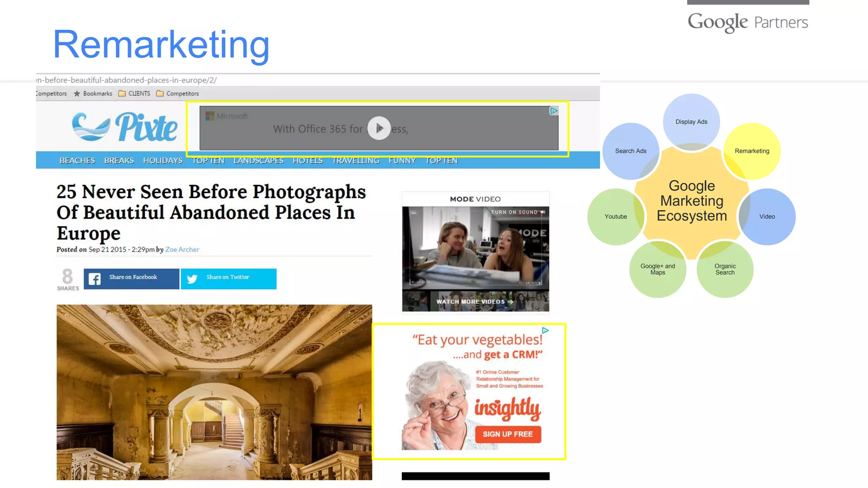Click the browser address bar URL

[x=126, y=80]
